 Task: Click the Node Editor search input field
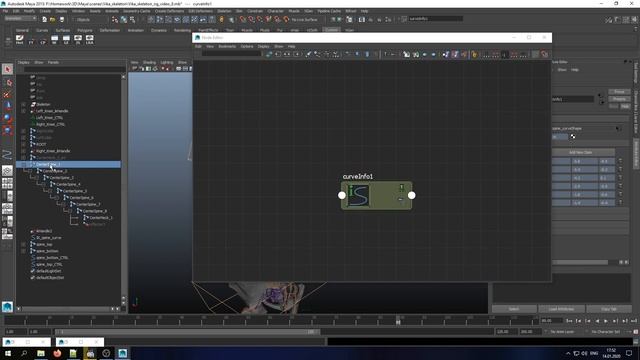(231, 54)
